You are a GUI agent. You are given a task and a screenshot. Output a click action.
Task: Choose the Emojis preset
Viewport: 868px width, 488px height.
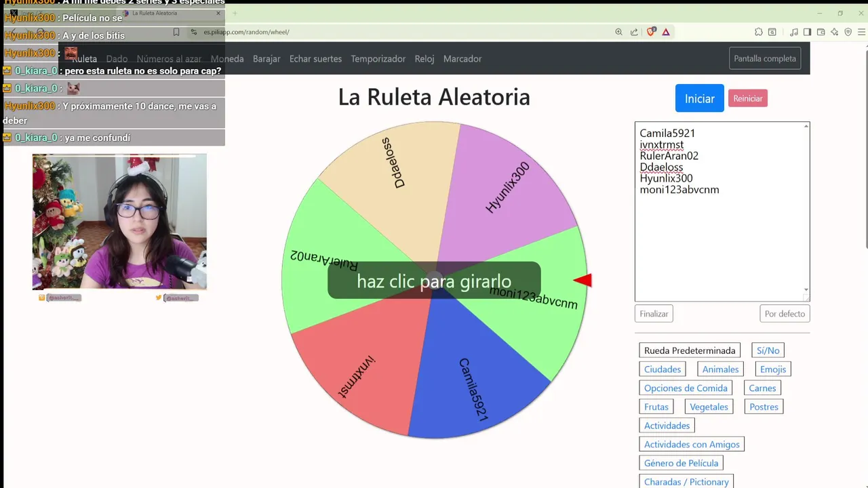tap(773, 369)
